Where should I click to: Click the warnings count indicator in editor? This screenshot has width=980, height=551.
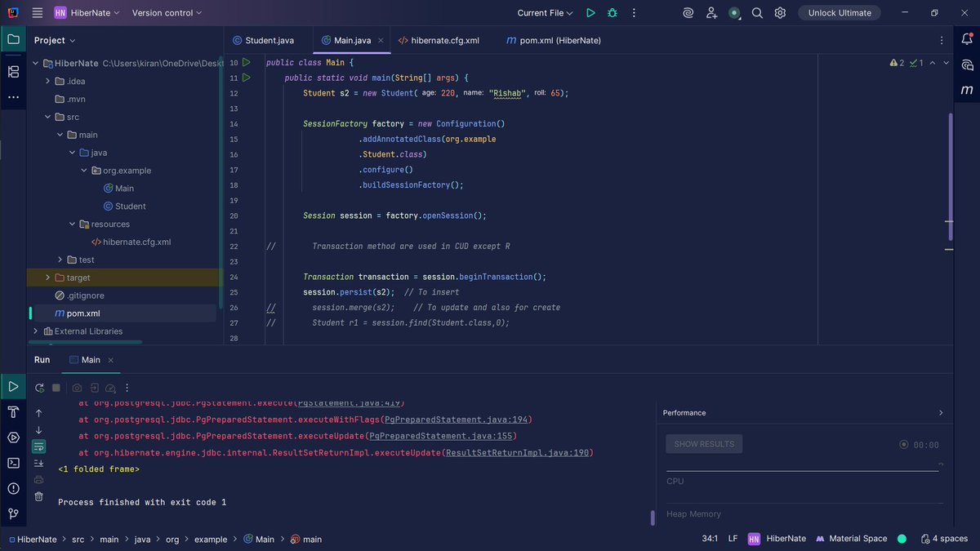[x=897, y=63]
